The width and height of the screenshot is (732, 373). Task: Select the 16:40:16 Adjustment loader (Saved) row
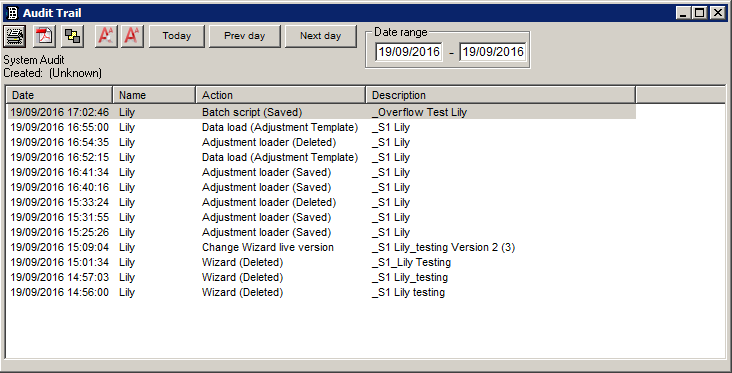(x=321, y=187)
